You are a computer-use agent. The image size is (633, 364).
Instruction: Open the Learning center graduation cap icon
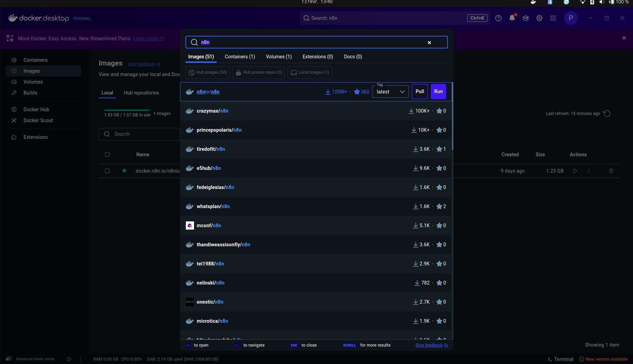[x=526, y=18]
